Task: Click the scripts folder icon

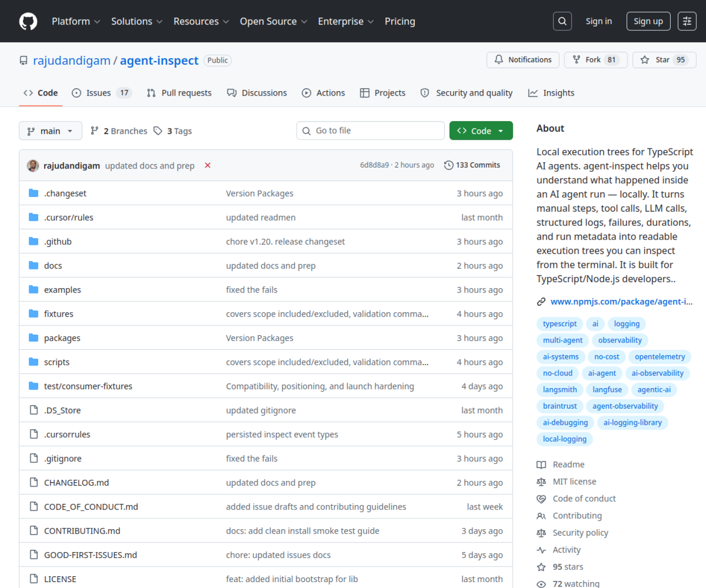Action: [33, 362]
